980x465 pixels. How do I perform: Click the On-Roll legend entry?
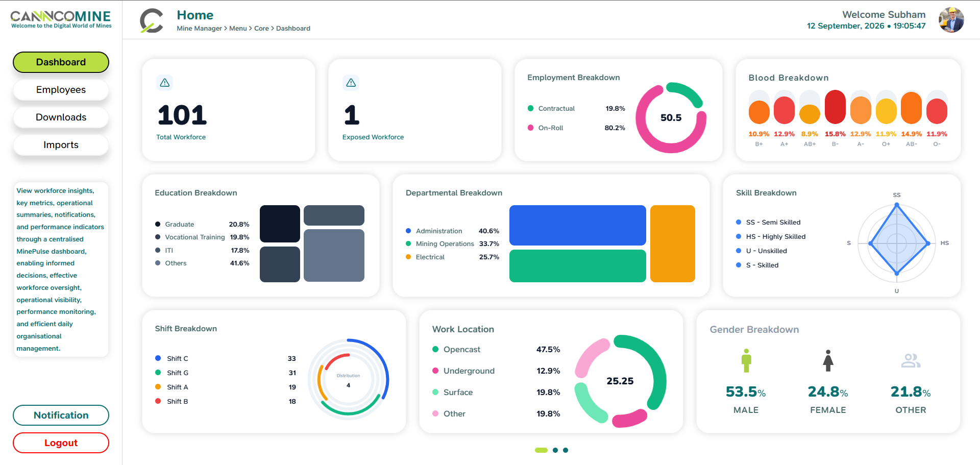point(576,128)
